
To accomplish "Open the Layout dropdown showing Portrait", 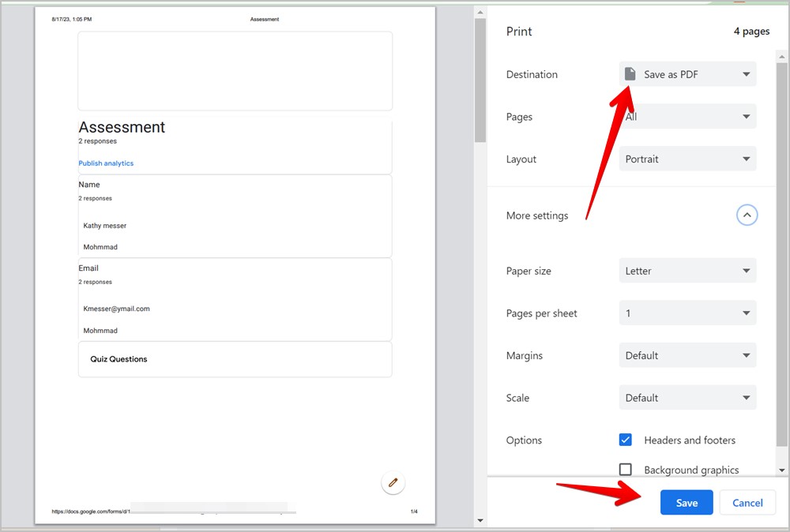I will coord(688,159).
